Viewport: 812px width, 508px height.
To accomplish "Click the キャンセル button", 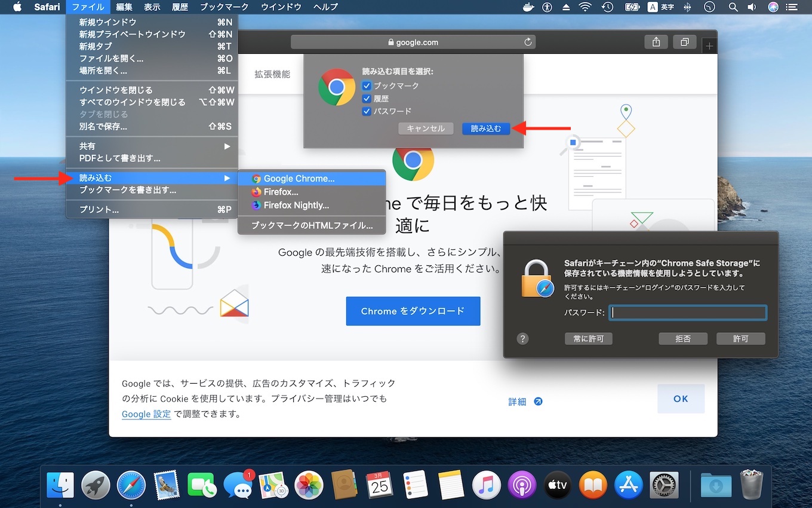I will (426, 128).
